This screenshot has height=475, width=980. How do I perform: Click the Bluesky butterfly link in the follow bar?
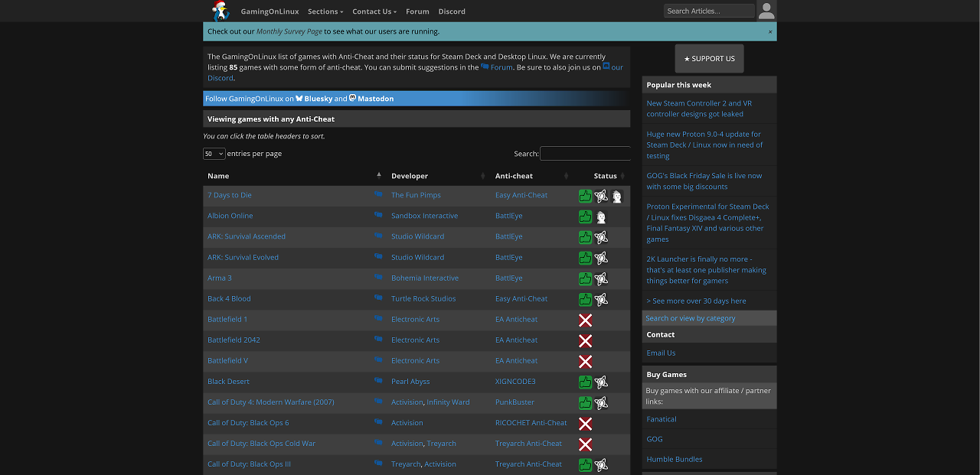(x=314, y=99)
